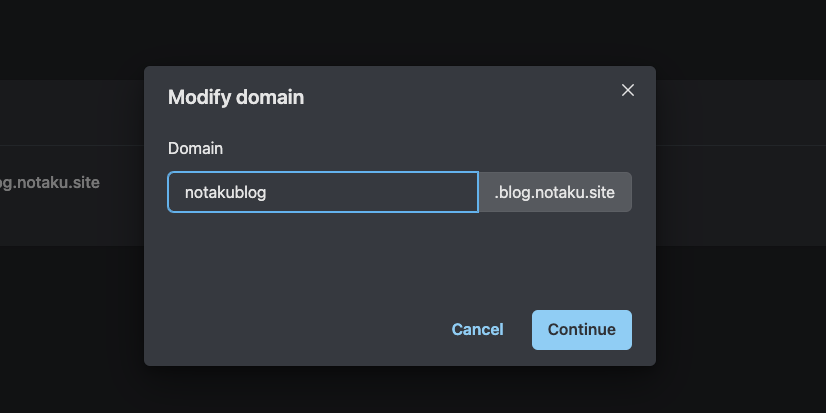The height and width of the screenshot is (413, 826).
Task: Click the Modify domain heading
Action: click(236, 97)
